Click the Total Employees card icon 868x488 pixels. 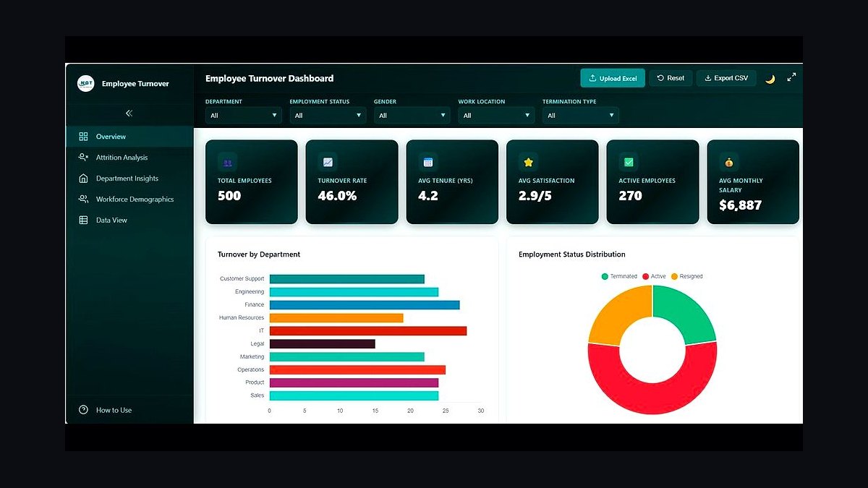(x=228, y=163)
